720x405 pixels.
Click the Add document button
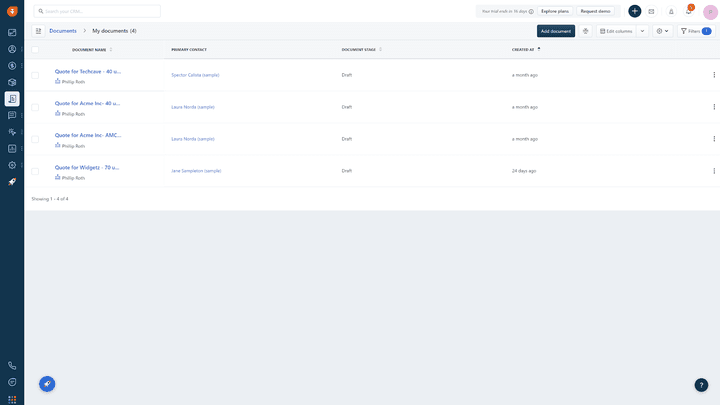tap(556, 31)
